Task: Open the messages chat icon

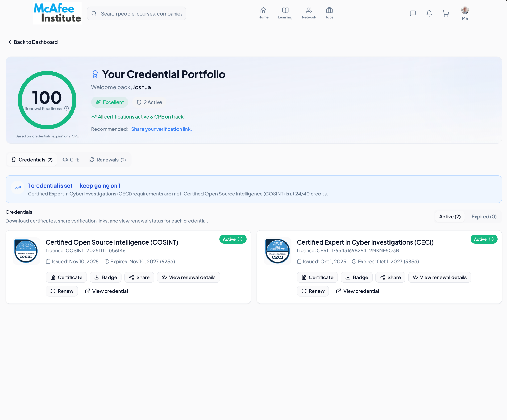Action: point(412,13)
